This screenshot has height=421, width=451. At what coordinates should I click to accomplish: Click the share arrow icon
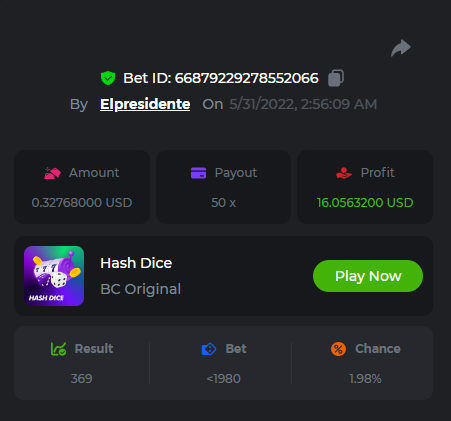(x=401, y=48)
